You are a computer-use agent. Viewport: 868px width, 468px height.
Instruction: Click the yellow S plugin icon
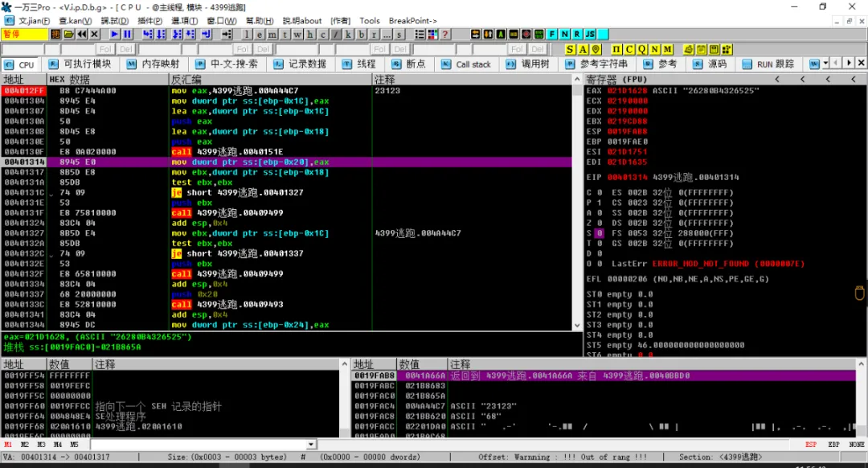click(570, 49)
